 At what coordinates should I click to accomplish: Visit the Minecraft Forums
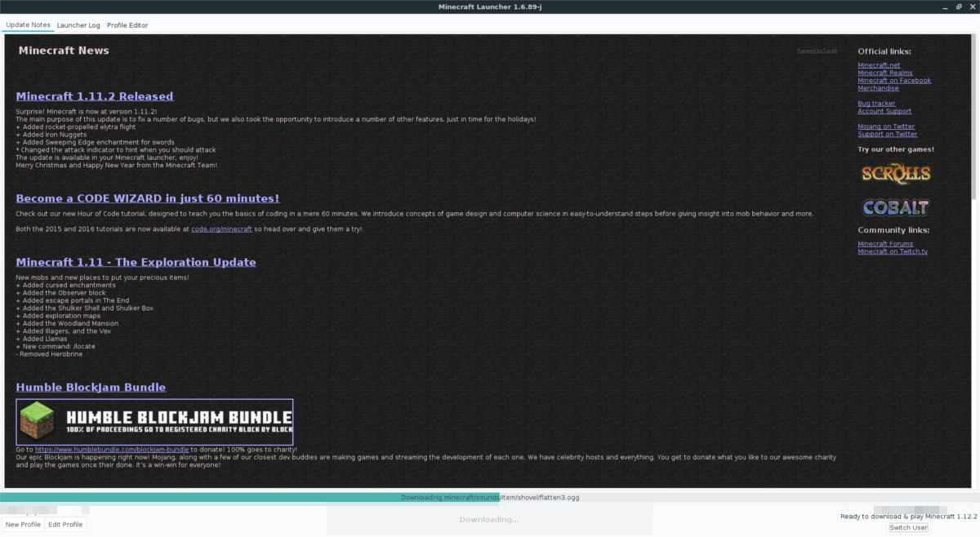click(885, 243)
